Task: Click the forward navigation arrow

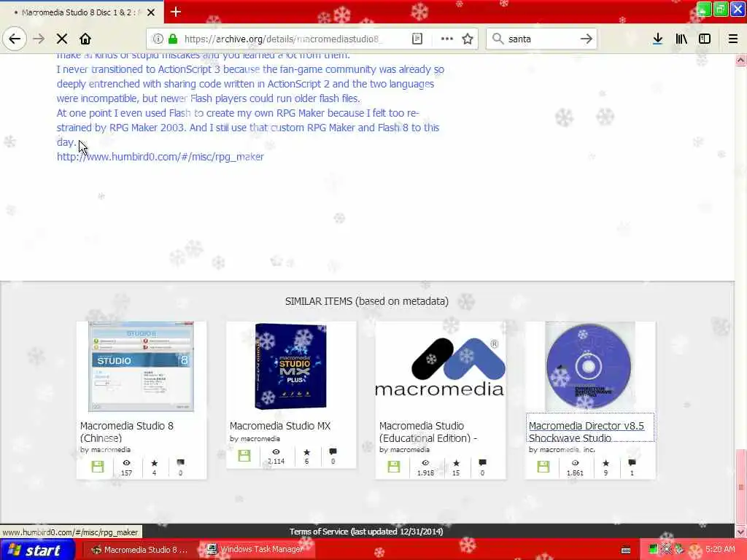Action: (x=39, y=39)
